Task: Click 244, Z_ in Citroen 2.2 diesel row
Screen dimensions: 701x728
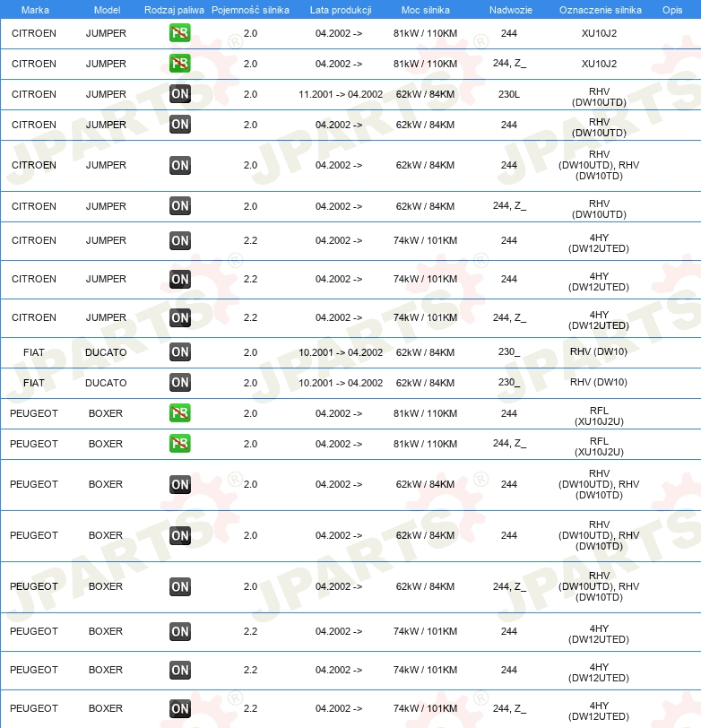Action: pos(509,317)
